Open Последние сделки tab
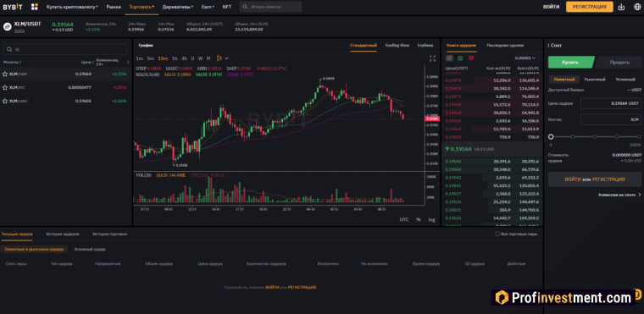Viewport: 644px width, 314px height. pos(505,45)
